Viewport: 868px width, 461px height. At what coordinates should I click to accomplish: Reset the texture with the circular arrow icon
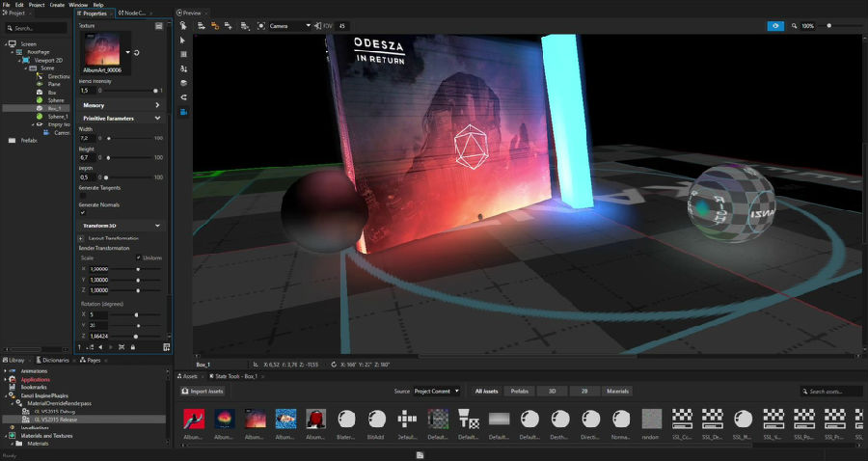[x=136, y=53]
